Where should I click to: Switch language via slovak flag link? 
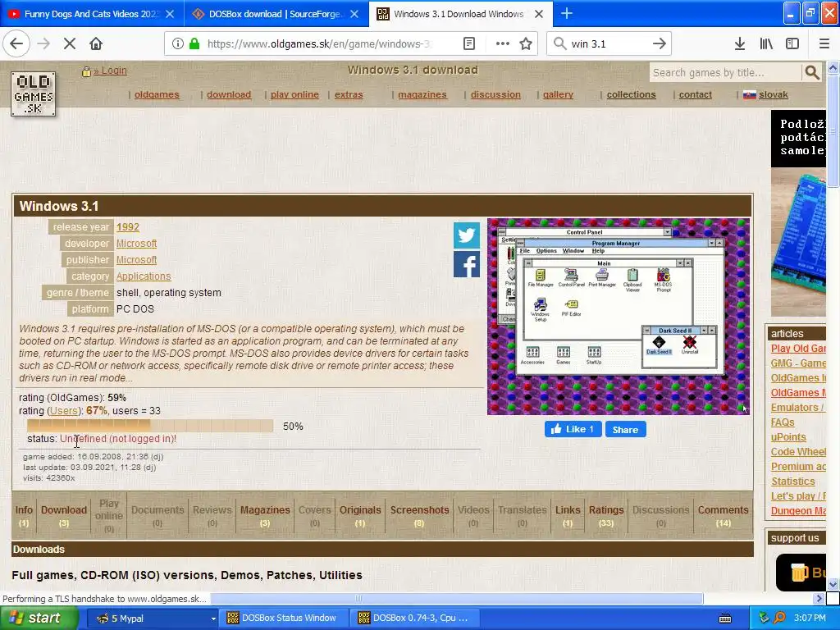click(x=765, y=94)
